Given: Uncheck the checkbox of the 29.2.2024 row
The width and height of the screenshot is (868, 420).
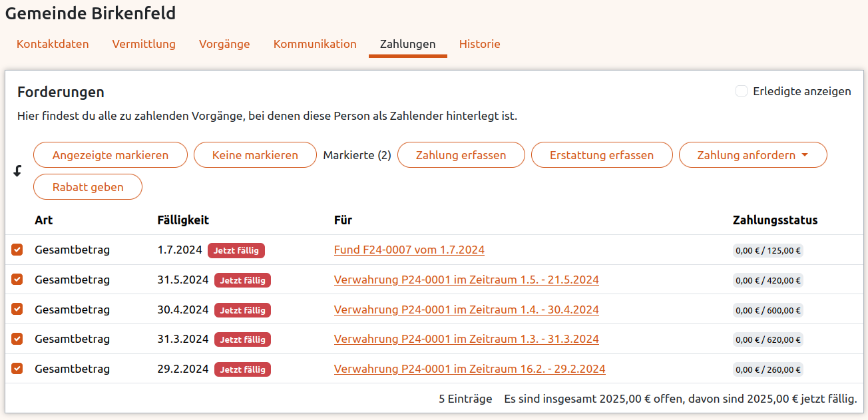Looking at the screenshot, I should (x=17, y=369).
